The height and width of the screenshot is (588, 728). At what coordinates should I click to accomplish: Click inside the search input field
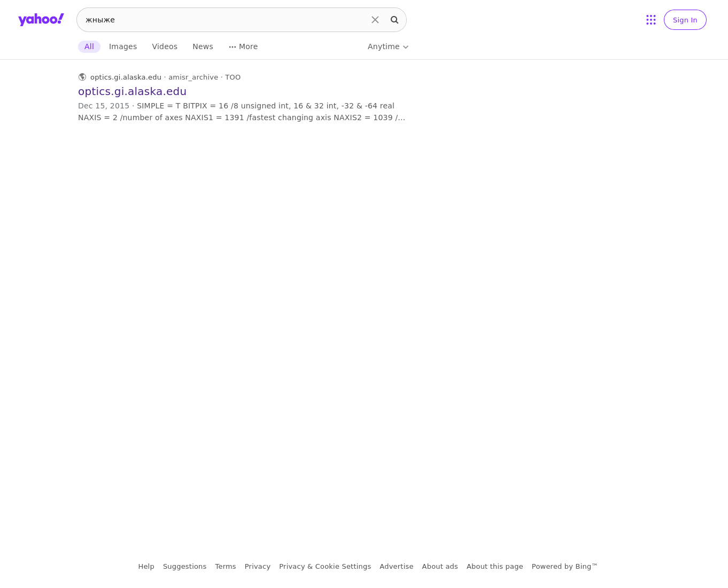(x=224, y=20)
